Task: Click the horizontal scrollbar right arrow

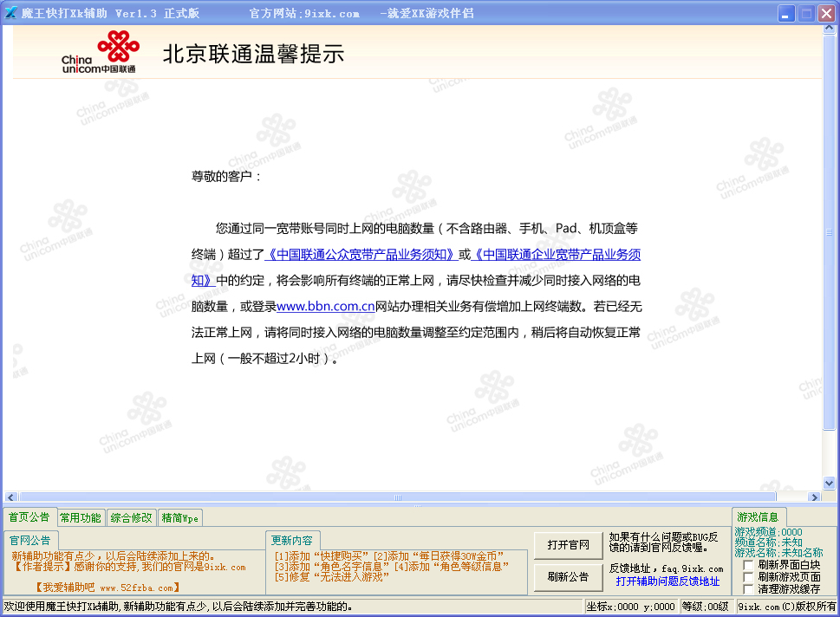Action: [x=815, y=497]
